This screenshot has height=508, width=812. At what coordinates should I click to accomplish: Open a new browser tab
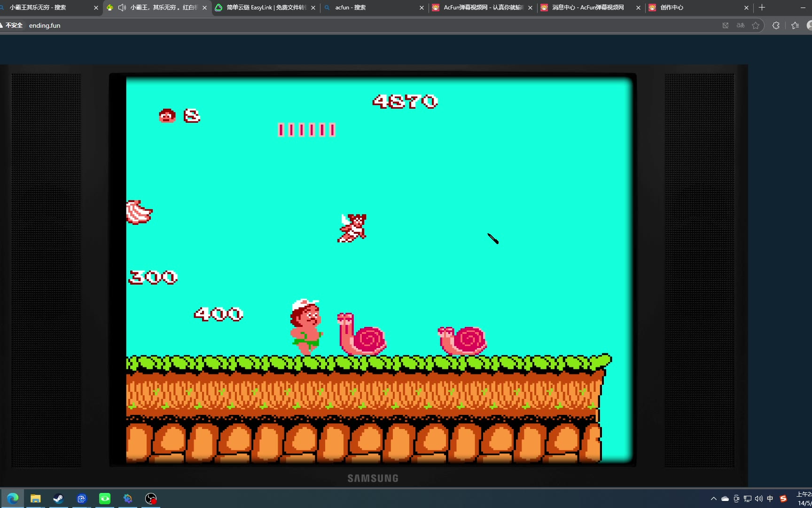pyautogui.click(x=762, y=8)
